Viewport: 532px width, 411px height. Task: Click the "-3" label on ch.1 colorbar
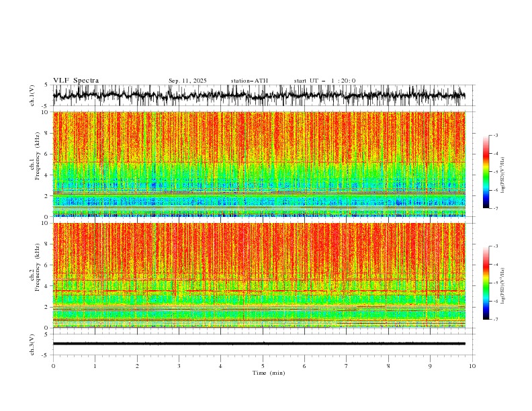click(x=495, y=135)
